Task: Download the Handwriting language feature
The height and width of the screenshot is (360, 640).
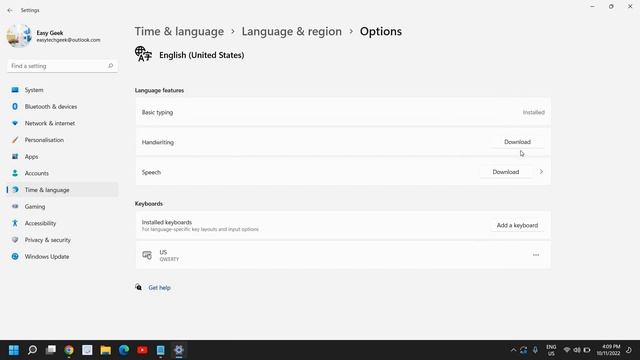Action: point(517,142)
